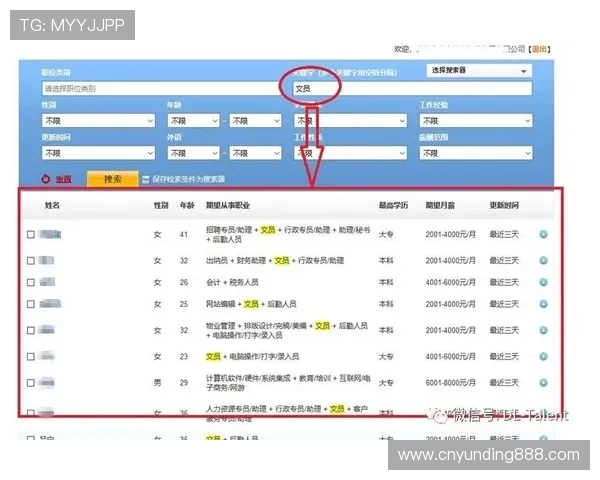Click the round action icon in the 网站编辑 row
This screenshot has width=600, height=480.
point(543,304)
